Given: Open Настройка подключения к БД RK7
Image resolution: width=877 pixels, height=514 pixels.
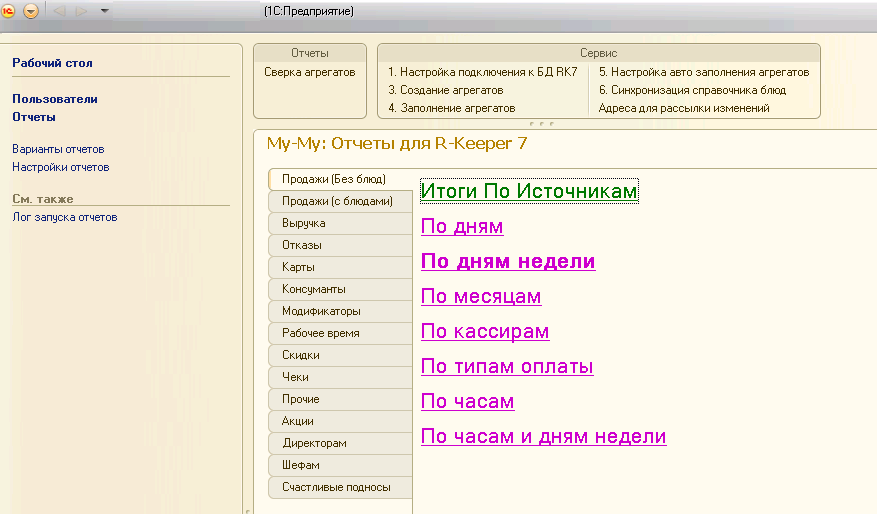Looking at the screenshot, I should (483, 72).
